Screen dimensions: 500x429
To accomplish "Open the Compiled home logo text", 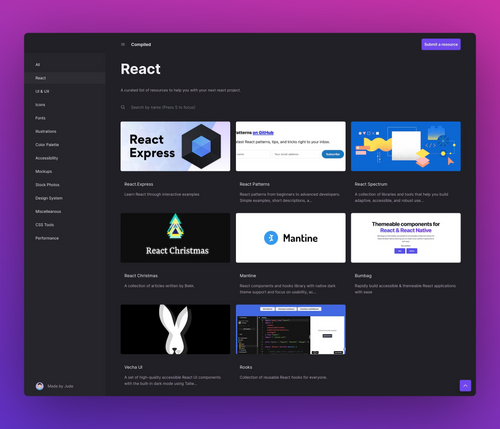I will [x=141, y=44].
